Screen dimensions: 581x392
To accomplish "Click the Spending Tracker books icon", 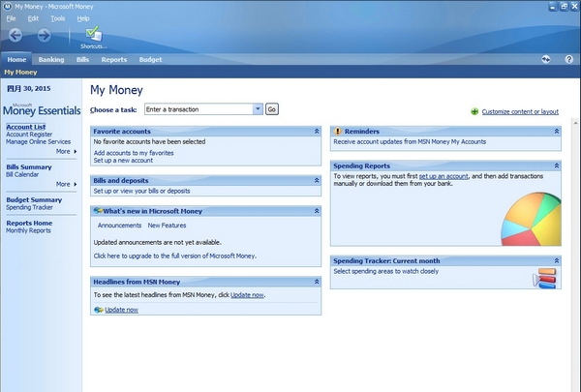I will [545, 280].
